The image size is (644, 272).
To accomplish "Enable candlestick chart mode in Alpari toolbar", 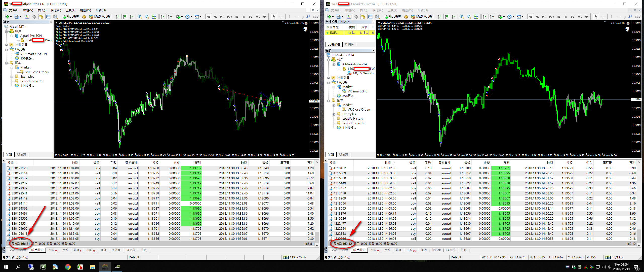I will coord(125,17).
